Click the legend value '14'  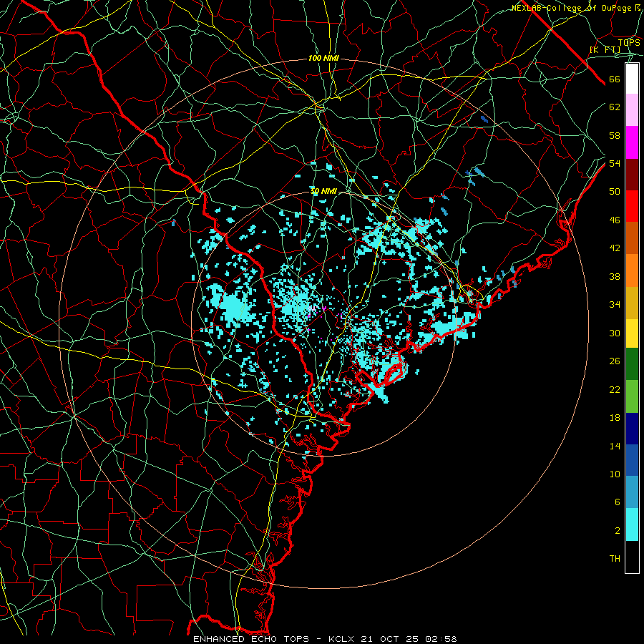tap(615, 446)
